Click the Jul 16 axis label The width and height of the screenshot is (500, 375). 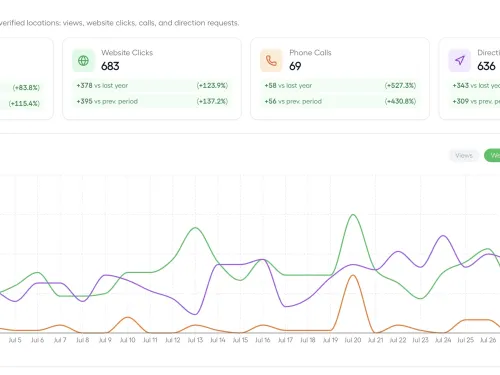[x=263, y=340]
